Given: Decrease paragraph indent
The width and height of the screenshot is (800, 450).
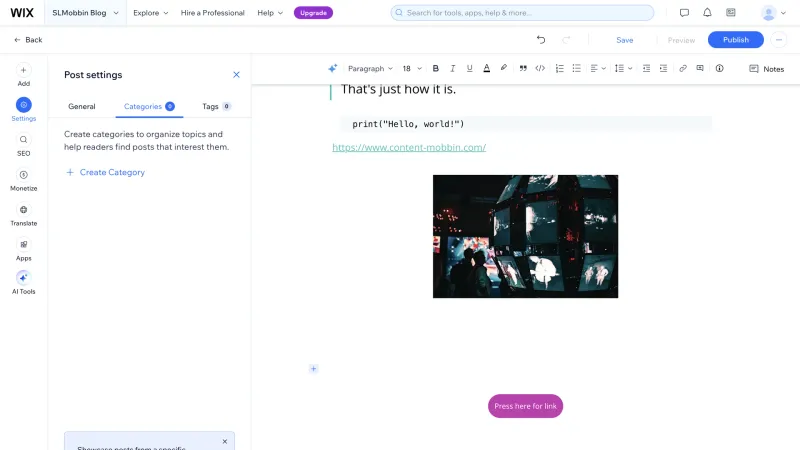Looking at the screenshot, I should pos(646,68).
